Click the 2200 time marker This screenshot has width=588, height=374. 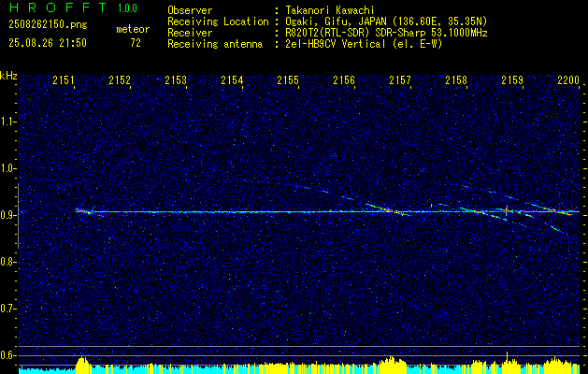coord(568,80)
